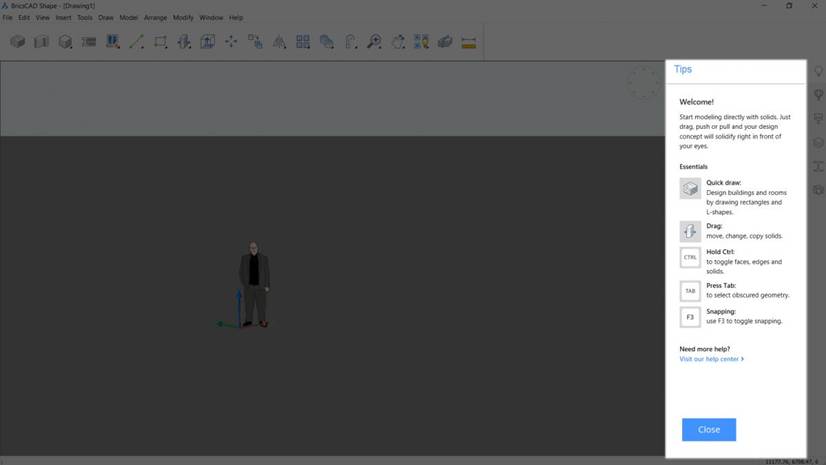Click the eraser-like icon near toolbar end
Image resolution: width=826 pixels, height=465 pixels.
[x=445, y=42]
